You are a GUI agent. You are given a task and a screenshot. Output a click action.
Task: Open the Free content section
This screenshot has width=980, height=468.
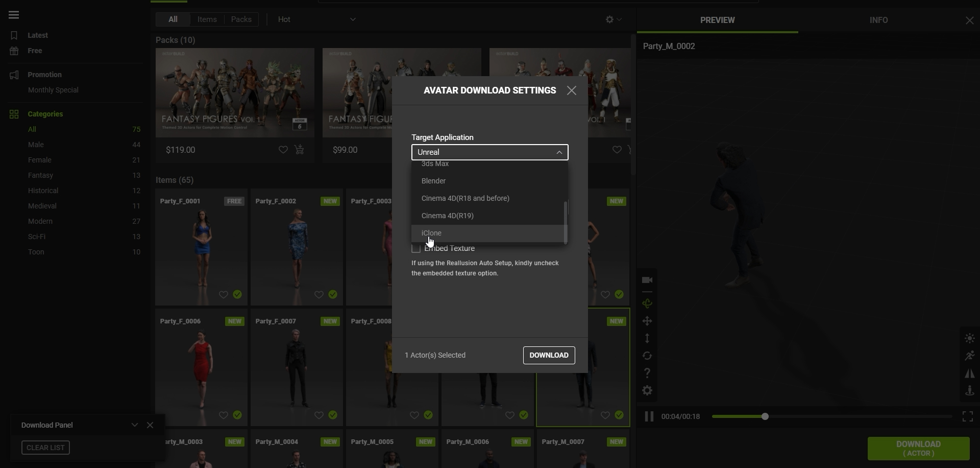(35, 51)
